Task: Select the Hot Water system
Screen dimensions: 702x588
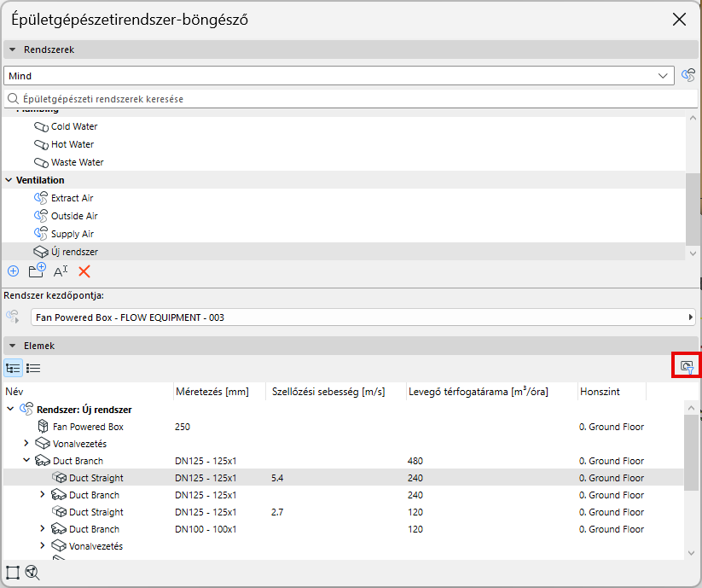Action: pos(344,144)
